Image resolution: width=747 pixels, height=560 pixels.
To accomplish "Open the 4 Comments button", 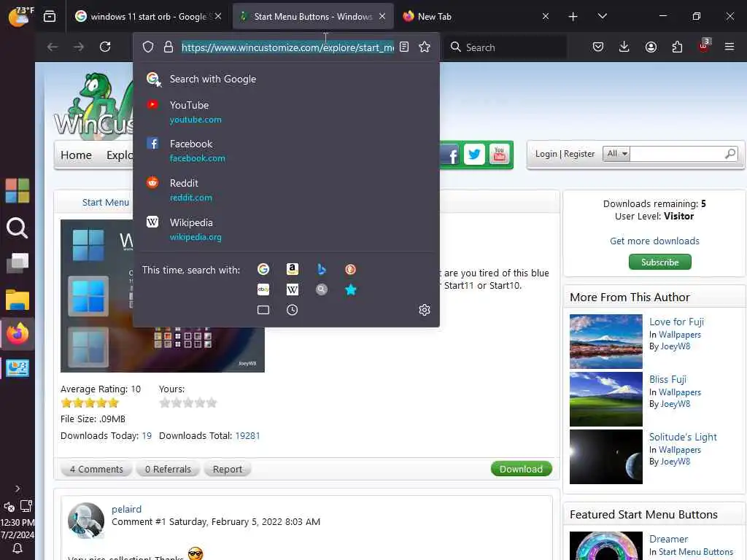I will coord(96,469).
